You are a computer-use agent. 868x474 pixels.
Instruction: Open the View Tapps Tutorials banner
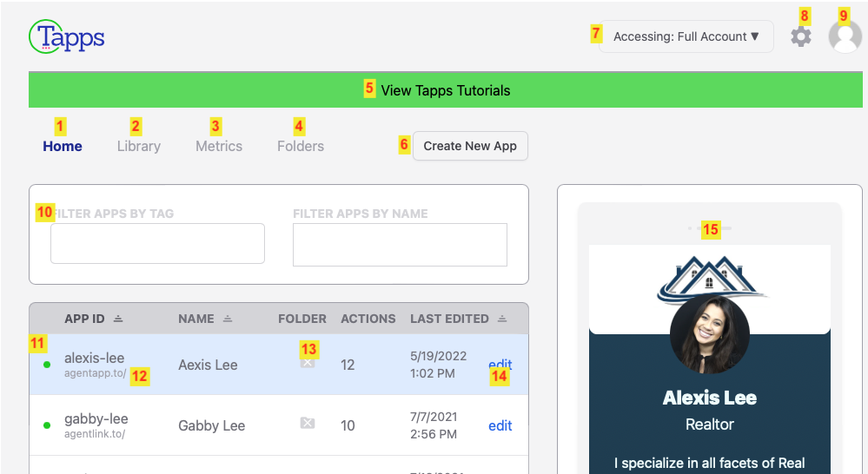[x=445, y=90]
